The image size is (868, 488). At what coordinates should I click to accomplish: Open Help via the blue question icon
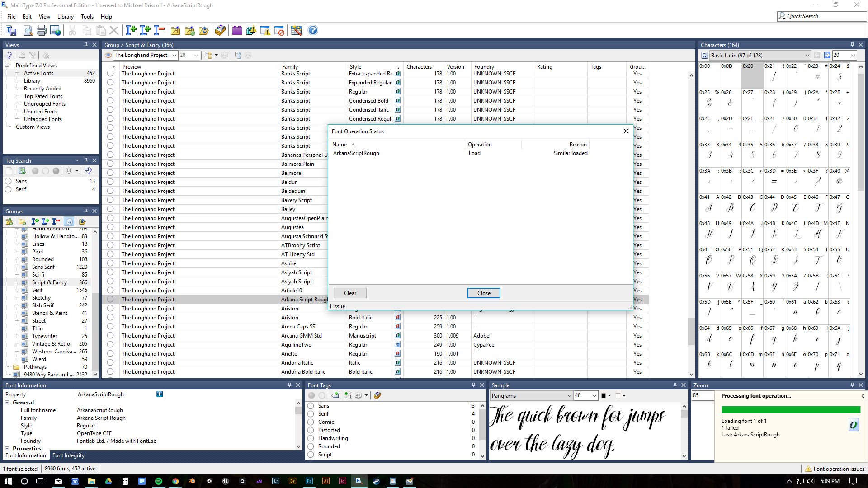click(x=313, y=31)
